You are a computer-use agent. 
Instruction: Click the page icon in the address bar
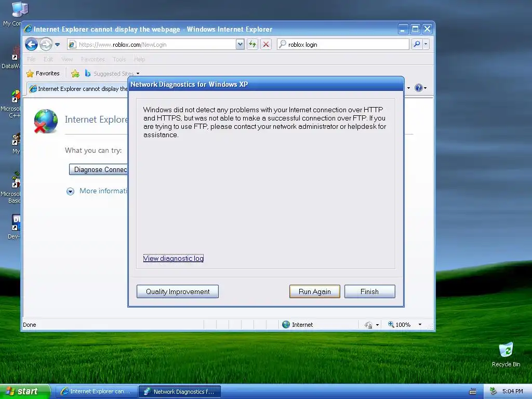pyautogui.click(x=72, y=45)
